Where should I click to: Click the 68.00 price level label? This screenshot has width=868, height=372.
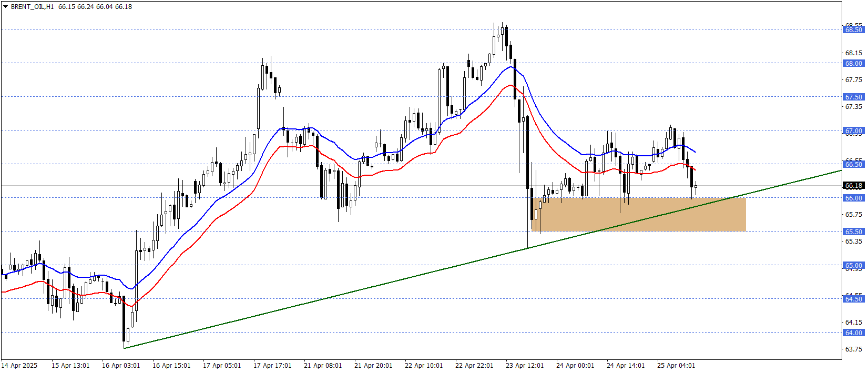coord(853,63)
